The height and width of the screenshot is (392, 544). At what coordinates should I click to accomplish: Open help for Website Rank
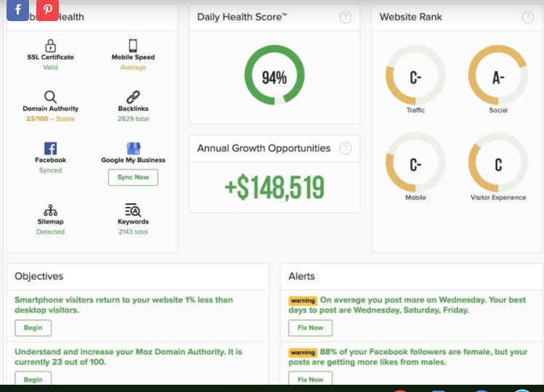click(x=528, y=17)
